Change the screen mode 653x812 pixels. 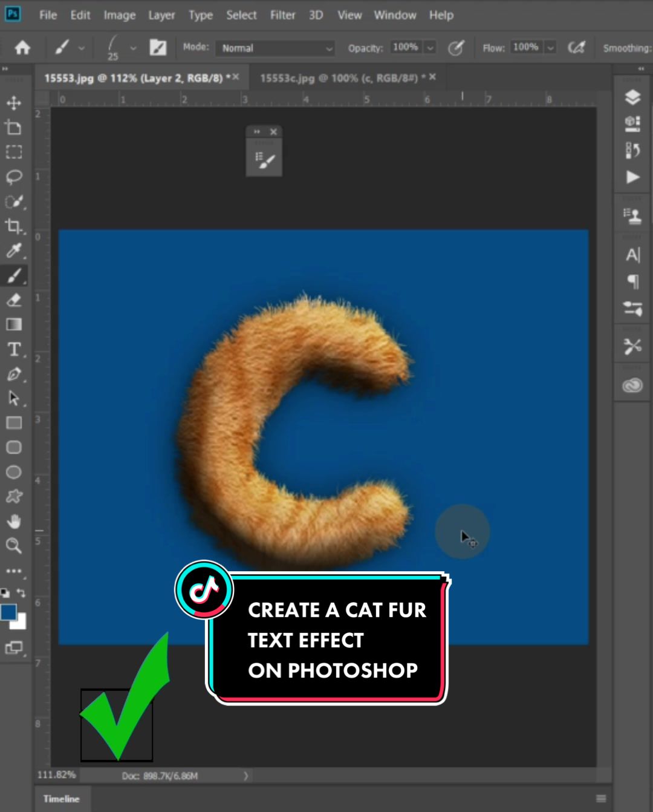pyautogui.click(x=14, y=648)
